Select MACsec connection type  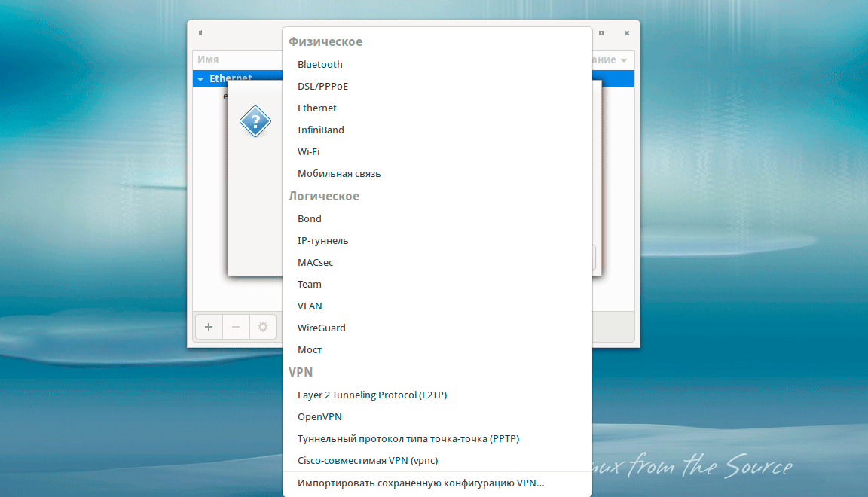(437, 262)
